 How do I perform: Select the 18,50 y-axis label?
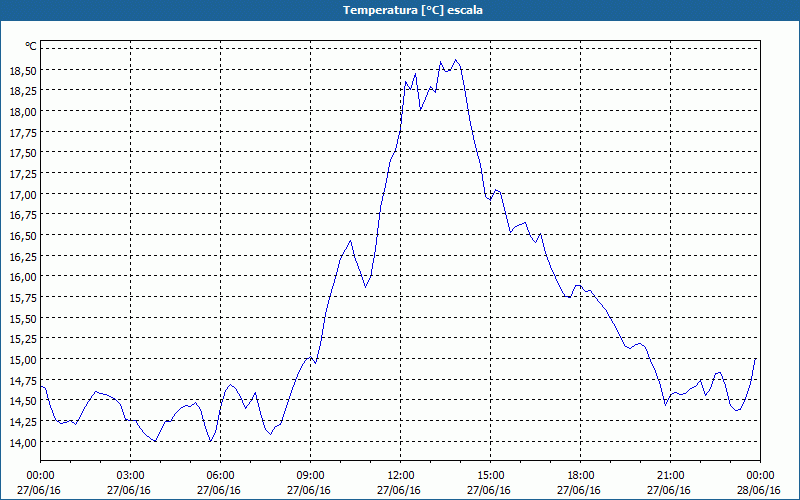point(23,70)
